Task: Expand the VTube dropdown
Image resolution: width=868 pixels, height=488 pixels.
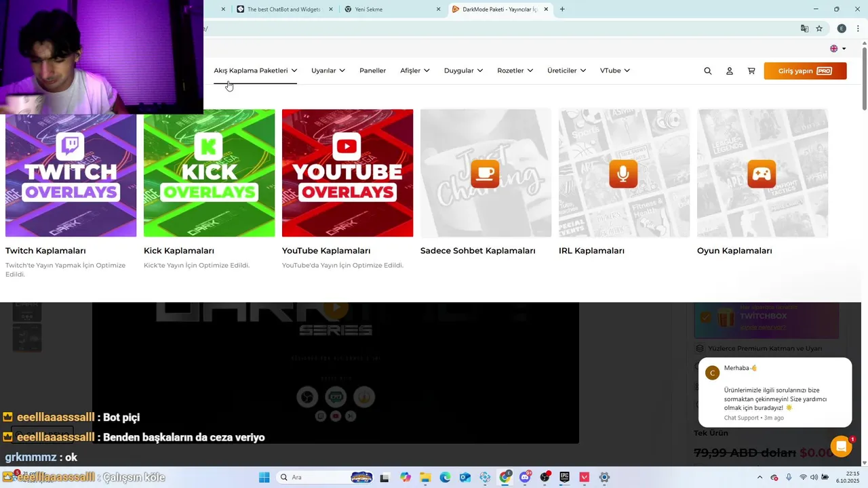Action: 614,70
